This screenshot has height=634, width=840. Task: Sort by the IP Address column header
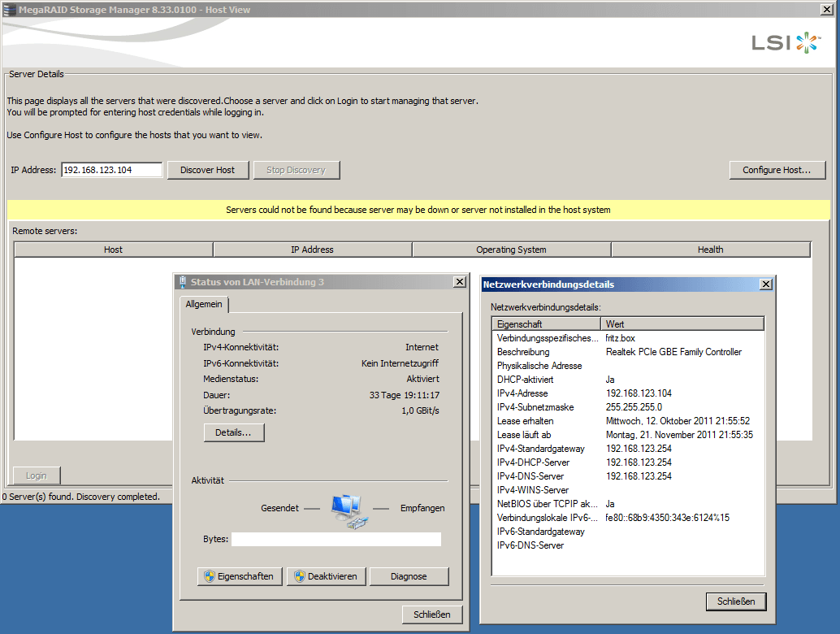pos(312,250)
